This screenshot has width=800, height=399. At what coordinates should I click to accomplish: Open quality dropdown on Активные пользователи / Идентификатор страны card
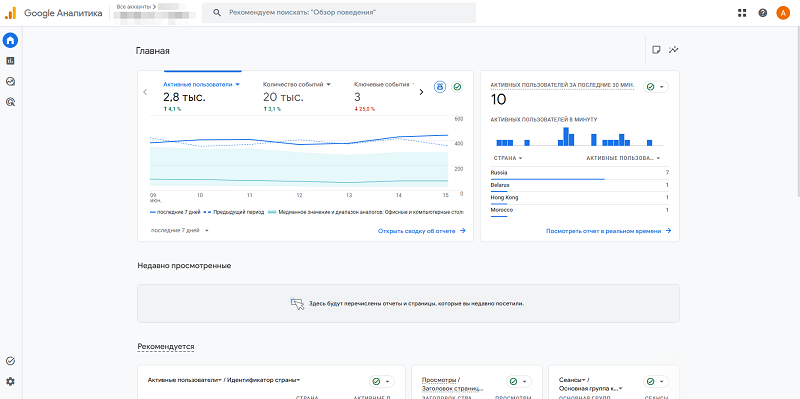(382, 381)
